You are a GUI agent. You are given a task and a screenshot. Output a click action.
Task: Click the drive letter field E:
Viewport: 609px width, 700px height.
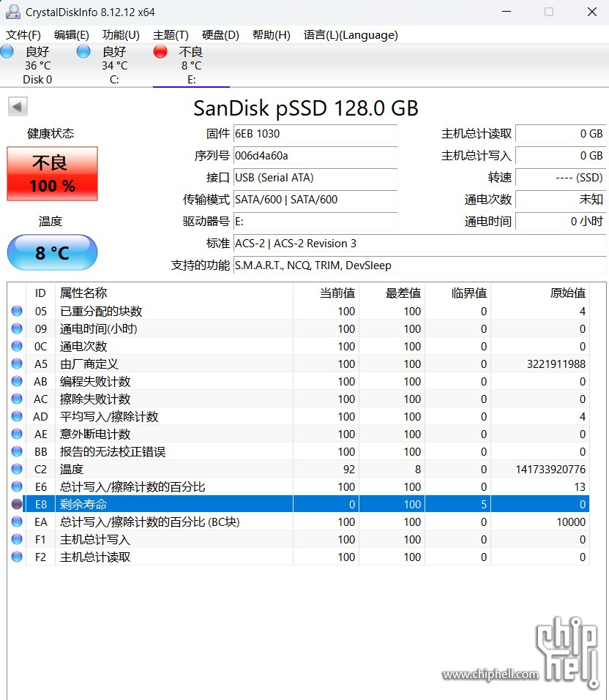[315, 221]
